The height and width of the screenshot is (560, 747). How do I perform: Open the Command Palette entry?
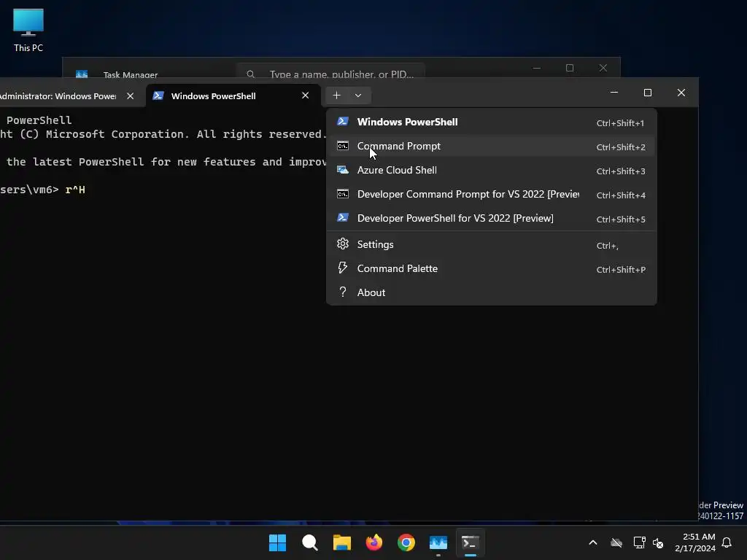tap(491, 268)
